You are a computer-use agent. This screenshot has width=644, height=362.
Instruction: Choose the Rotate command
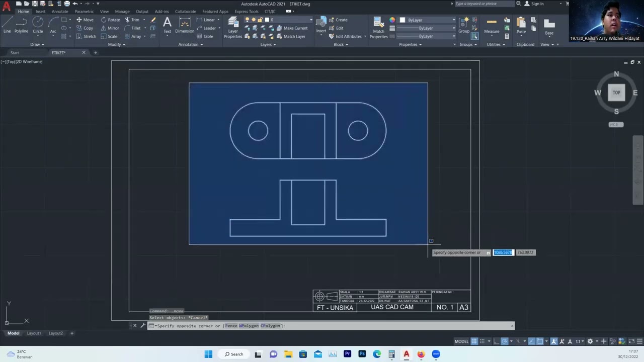[110, 20]
